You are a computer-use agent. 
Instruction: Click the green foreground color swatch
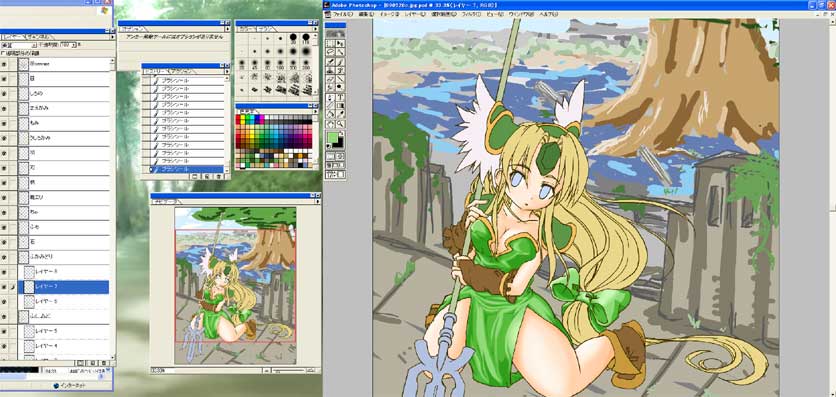tap(332, 137)
